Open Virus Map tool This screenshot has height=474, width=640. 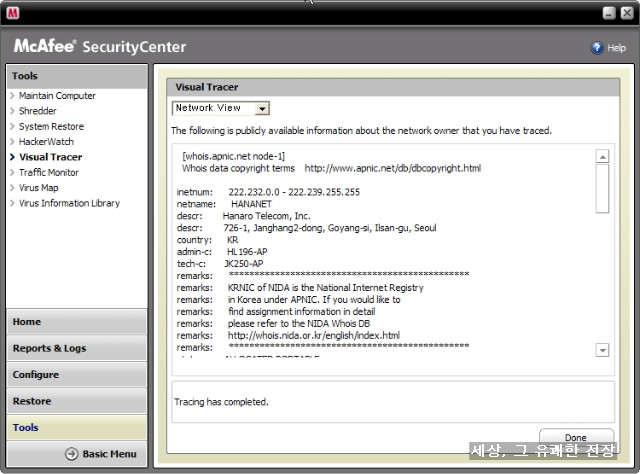click(x=38, y=188)
